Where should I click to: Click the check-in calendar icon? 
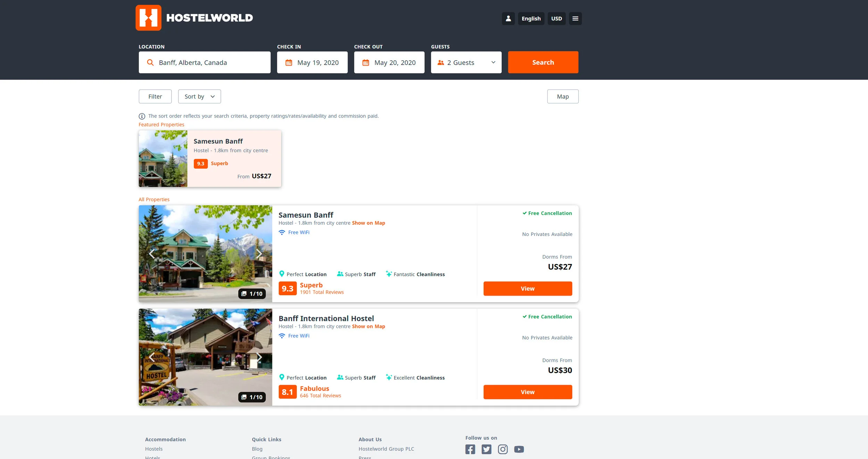[289, 62]
